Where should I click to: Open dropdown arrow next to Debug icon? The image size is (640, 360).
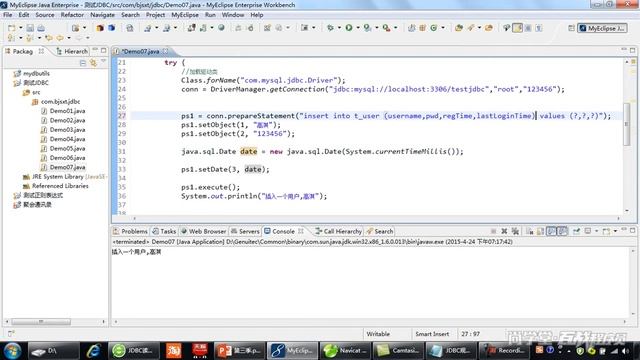(x=339, y=28)
